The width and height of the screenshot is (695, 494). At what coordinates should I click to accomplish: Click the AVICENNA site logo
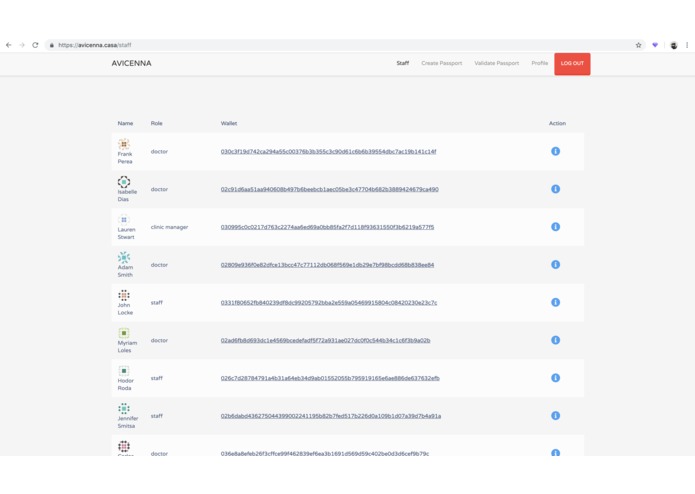131,63
